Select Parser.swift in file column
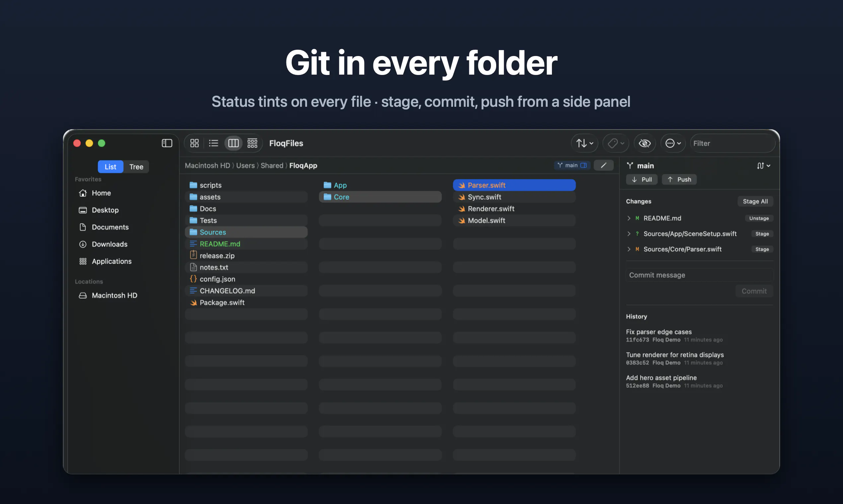The height and width of the screenshot is (504, 843). click(x=514, y=185)
